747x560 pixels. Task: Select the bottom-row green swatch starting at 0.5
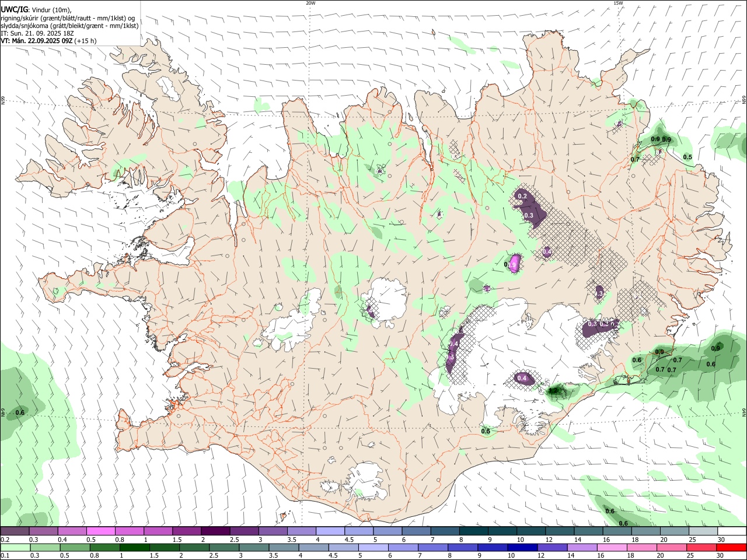(x=75, y=547)
